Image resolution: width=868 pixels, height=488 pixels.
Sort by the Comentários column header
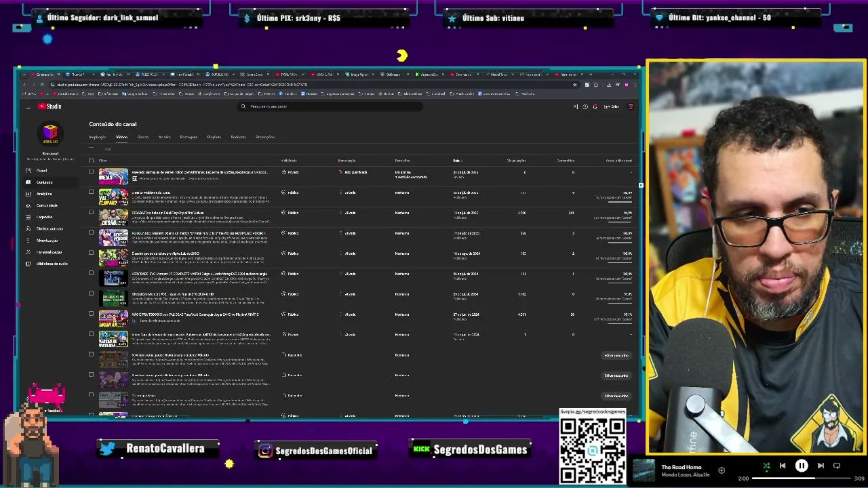point(566,161)
